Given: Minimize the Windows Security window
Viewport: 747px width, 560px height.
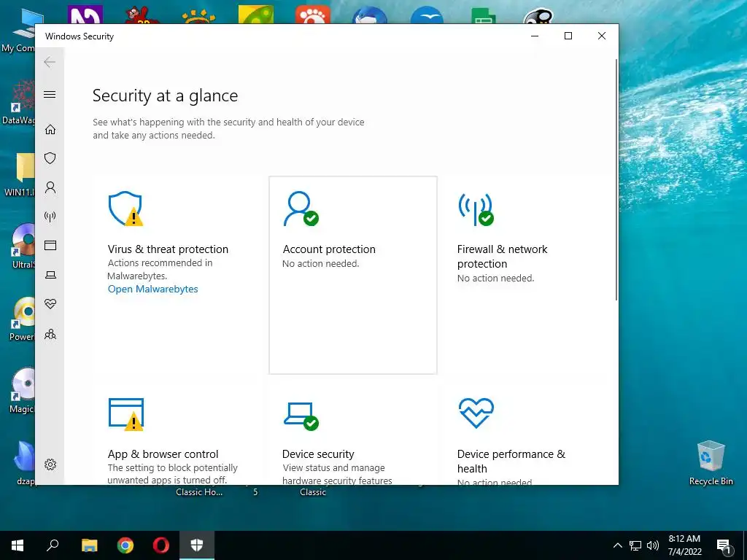Looking at the screenshot, I should pyautogui.click(x=535, y=36).
